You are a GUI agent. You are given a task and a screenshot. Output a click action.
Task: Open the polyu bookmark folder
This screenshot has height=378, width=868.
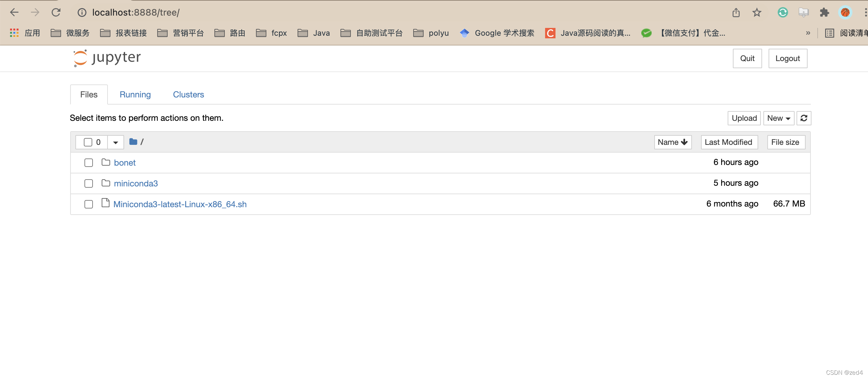(x=431, y=33)
